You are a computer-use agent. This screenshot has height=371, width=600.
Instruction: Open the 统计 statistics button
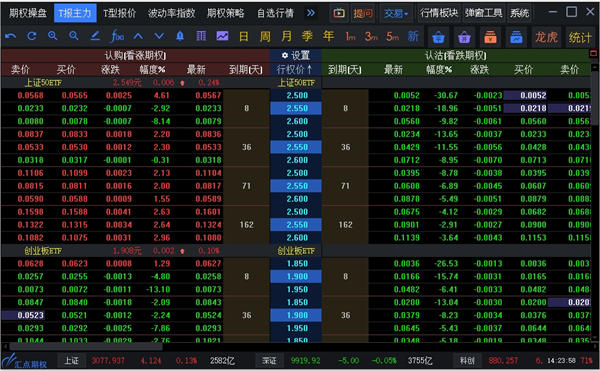pyautogui.click(x=580, y=37)
